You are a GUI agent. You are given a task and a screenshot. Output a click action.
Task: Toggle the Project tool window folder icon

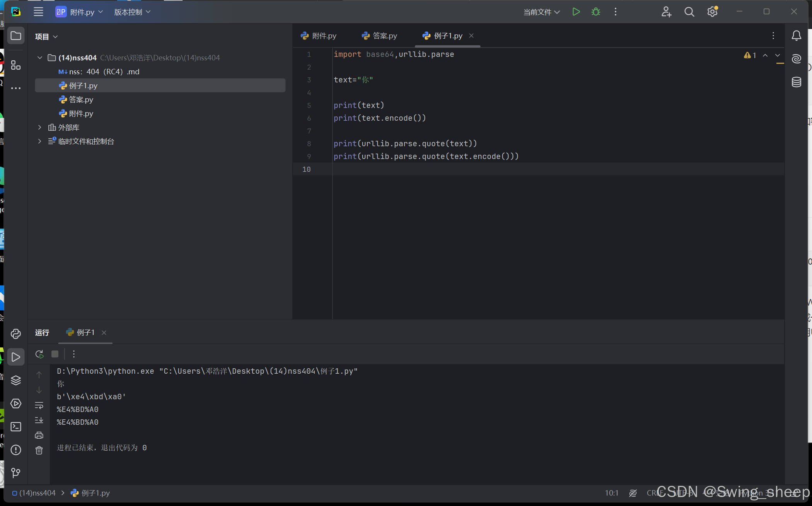(x=16, y=36)
